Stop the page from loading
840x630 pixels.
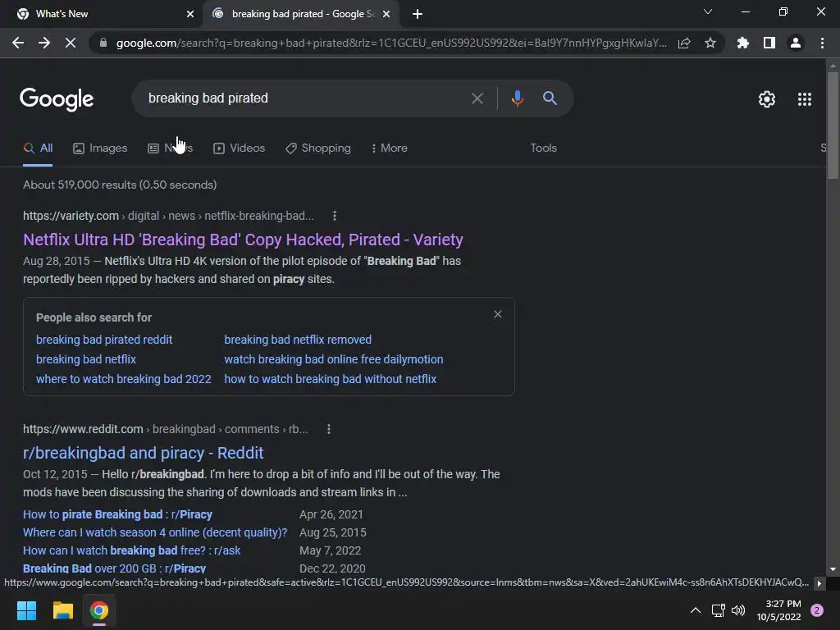tap(71, 43)
